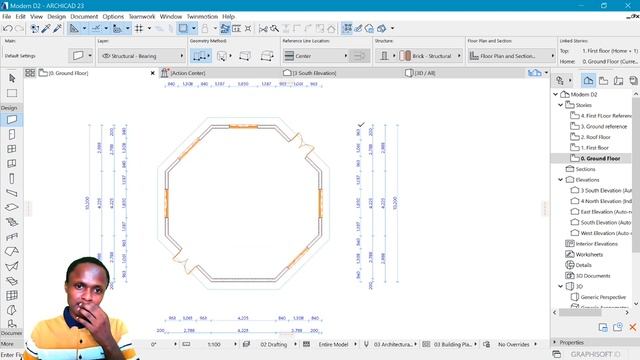Activate the Beam tool
Image resolution: width=640 pixels, height=360 pixels.
click(12, 193)
